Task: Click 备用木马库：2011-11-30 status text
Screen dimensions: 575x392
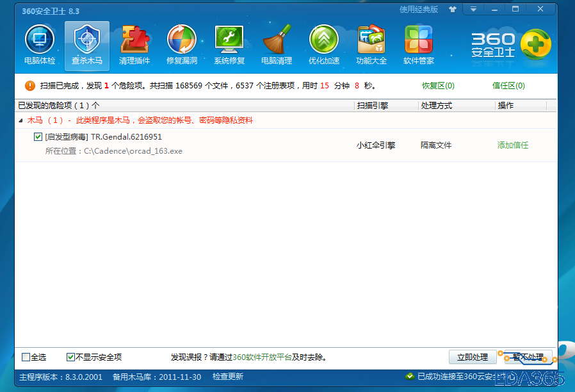Action: [x=157, y=377]
